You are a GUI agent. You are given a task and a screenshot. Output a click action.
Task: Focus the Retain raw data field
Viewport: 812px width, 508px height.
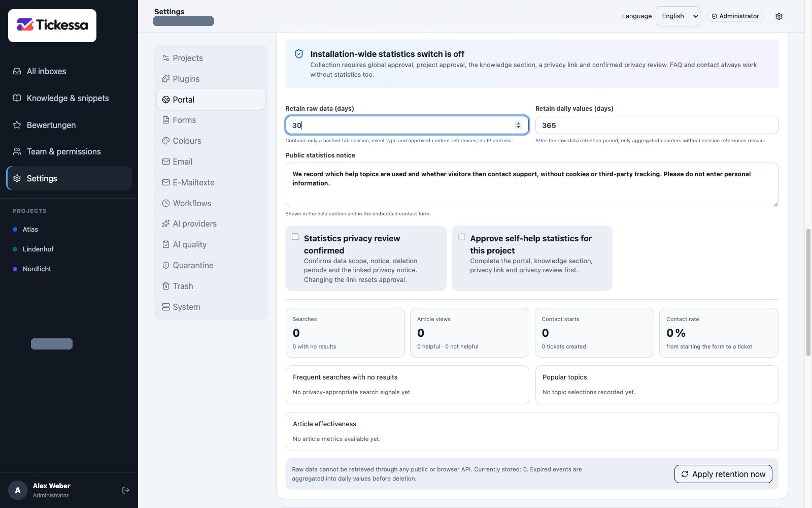click(x=407, y=125)
